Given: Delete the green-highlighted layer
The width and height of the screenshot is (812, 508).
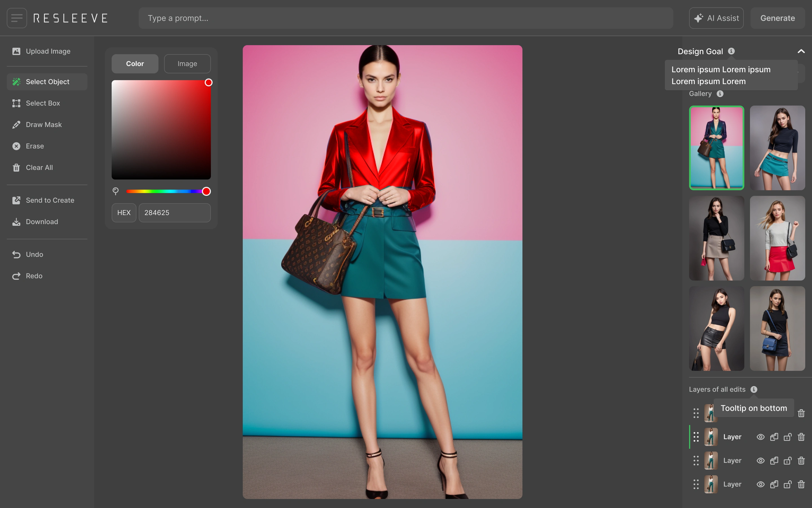Looking at the screenshot, I should [x=801, y=437].
